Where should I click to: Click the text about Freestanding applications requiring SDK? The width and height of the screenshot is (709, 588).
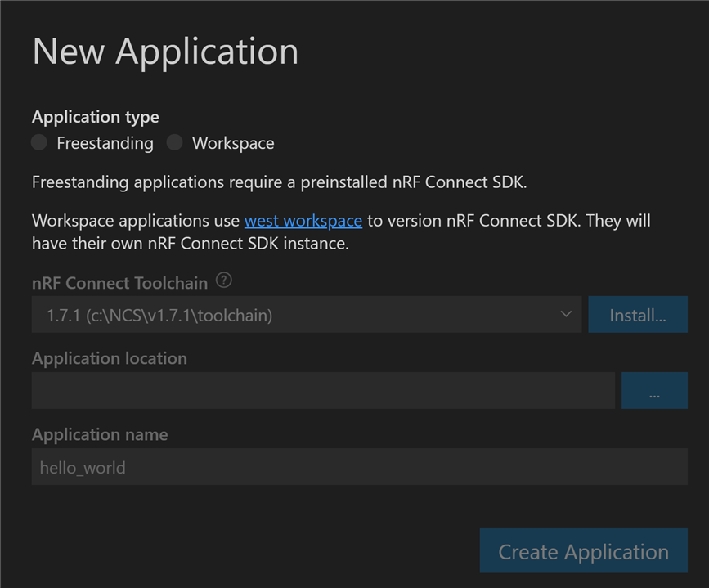(x=280, y=182)
